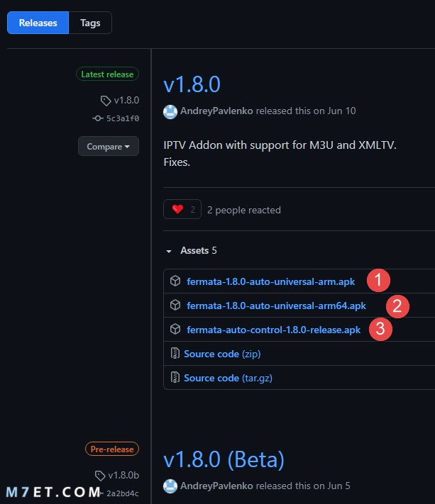Click package icon of auto-control release apk
This screenshot has height=504, width=435.
(175, 329)
